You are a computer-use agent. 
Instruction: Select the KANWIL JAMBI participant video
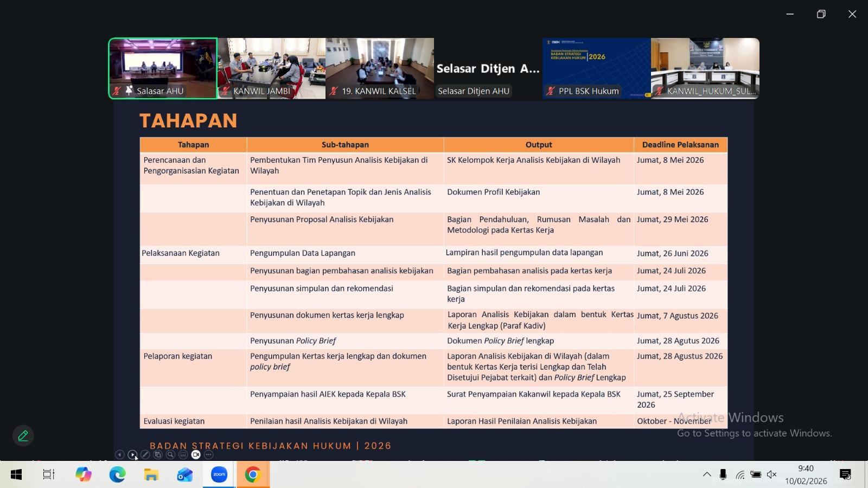(271, 68)
